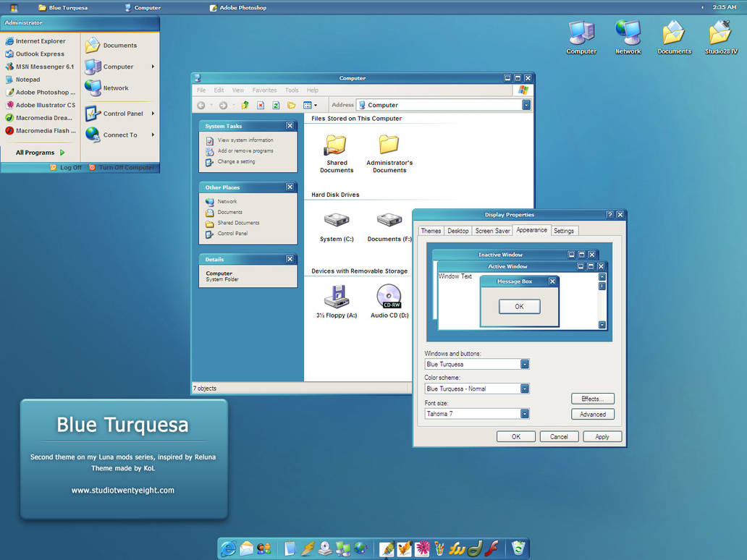747x560 pixels.
Task: Select the Documents (F:) drive
Action: (389, 228)
